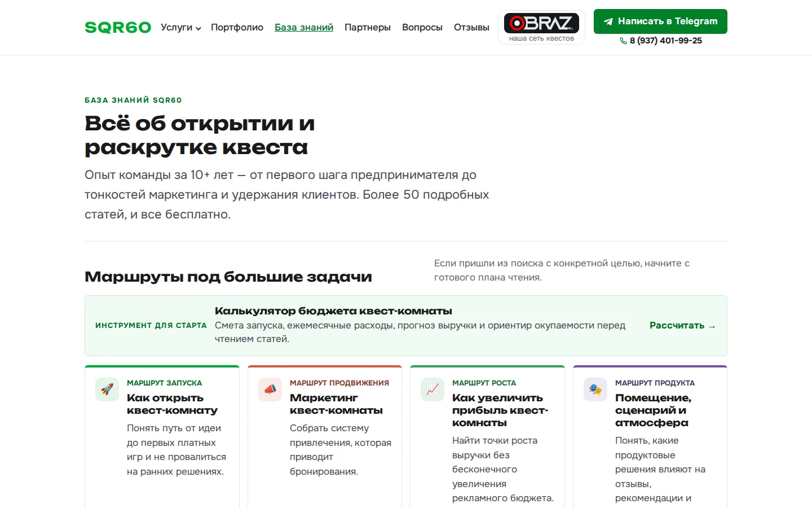
Task: Open the Вопросы menu item
Action: click(x=422, y=27)
